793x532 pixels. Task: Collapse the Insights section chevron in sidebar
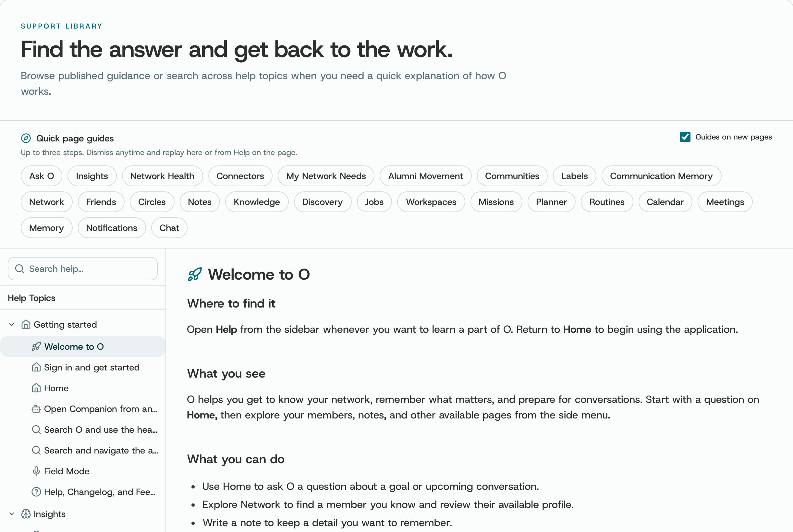[12, 514]
